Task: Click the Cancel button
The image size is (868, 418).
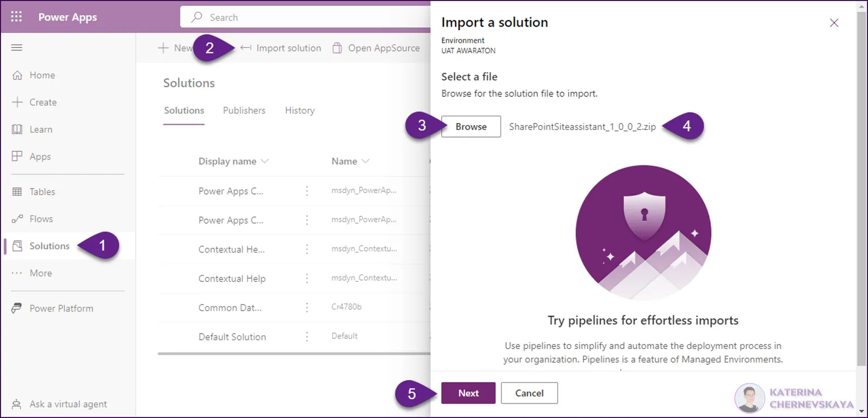Action: click(529, 393)
